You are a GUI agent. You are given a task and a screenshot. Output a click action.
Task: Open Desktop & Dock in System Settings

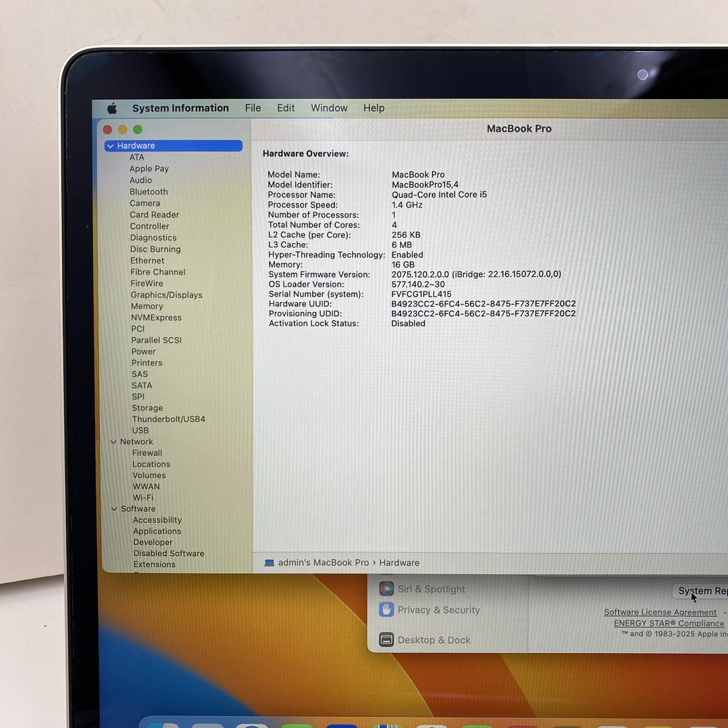(425, 640)
